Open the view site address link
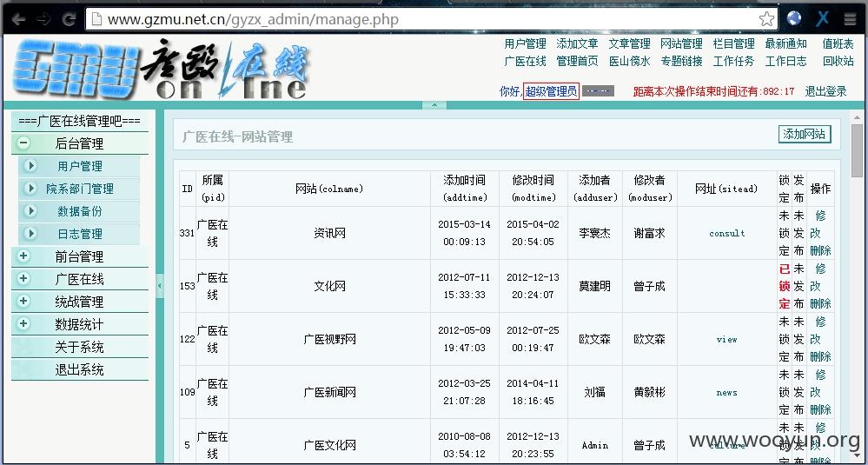This screenshot has width=868, height=465. [727, 340]
